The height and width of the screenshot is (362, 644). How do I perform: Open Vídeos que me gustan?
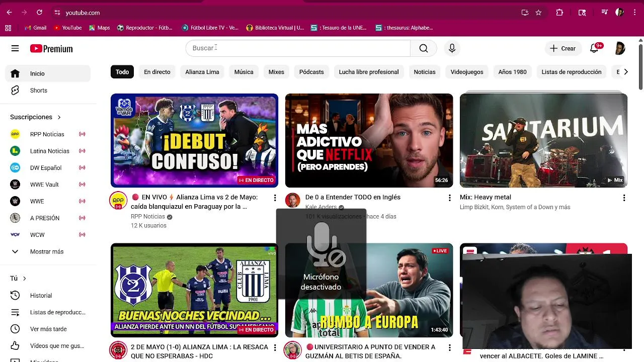point(48,346)
